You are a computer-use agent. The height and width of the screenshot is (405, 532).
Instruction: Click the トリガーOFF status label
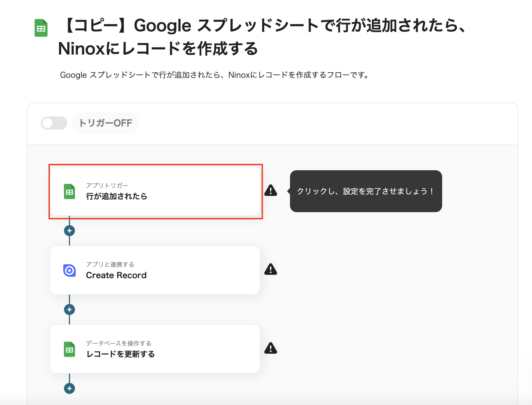(106, 123)
